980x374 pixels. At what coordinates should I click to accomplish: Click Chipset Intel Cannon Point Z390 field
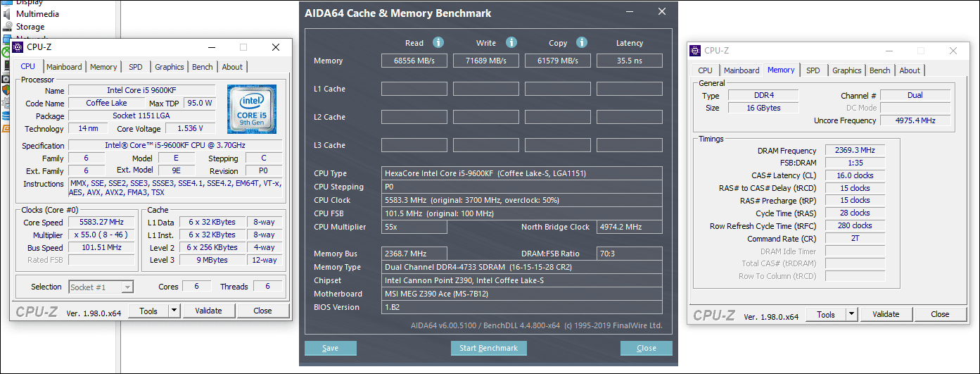point(522,280)
